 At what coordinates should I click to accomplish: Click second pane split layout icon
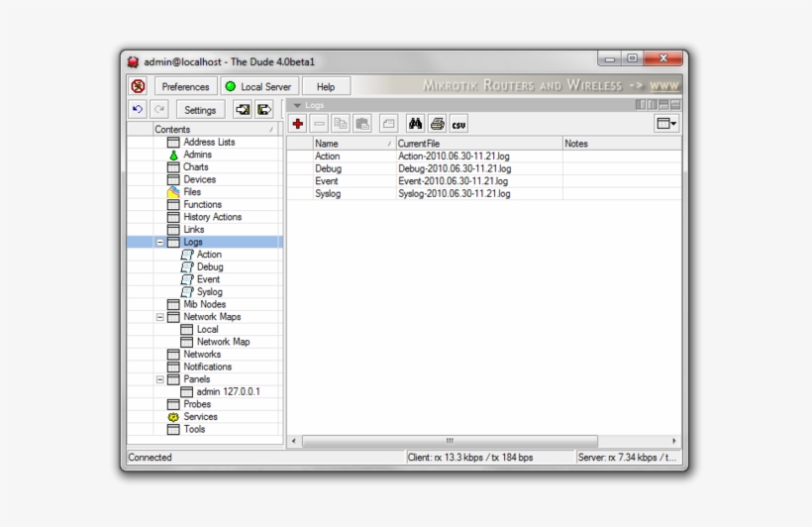coord(653,105)
